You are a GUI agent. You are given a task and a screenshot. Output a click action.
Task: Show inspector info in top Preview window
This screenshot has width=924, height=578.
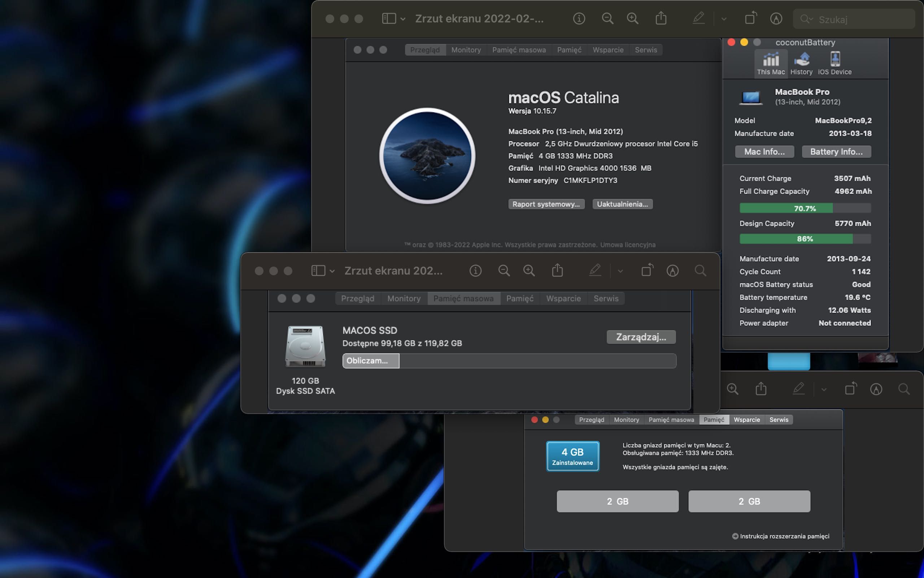(x=579, y=18)
